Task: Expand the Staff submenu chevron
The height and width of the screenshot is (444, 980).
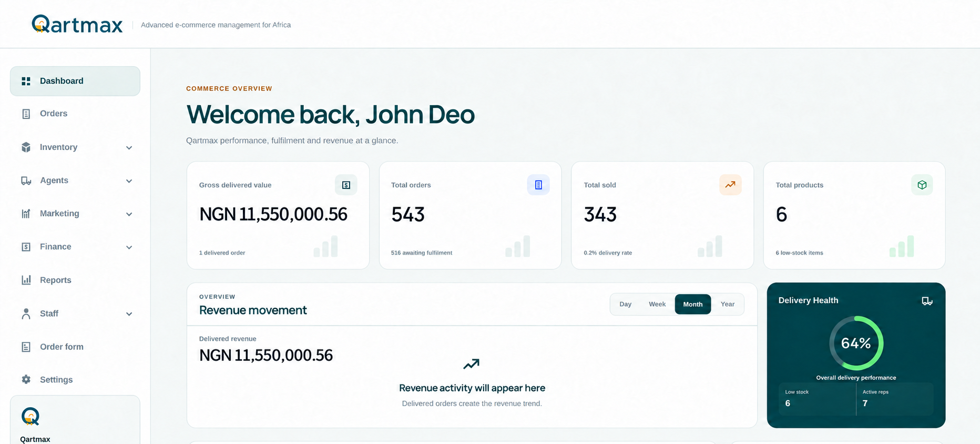Action: click(x=129, y=314)
